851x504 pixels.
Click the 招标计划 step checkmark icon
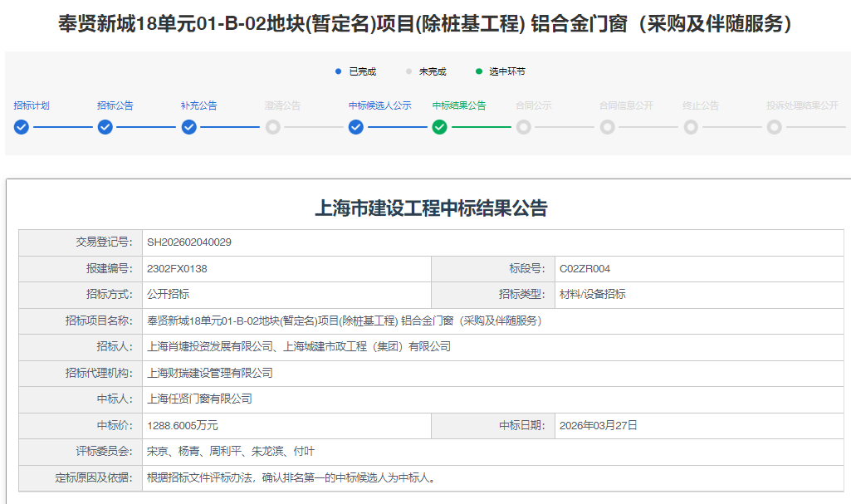point(22,127)
